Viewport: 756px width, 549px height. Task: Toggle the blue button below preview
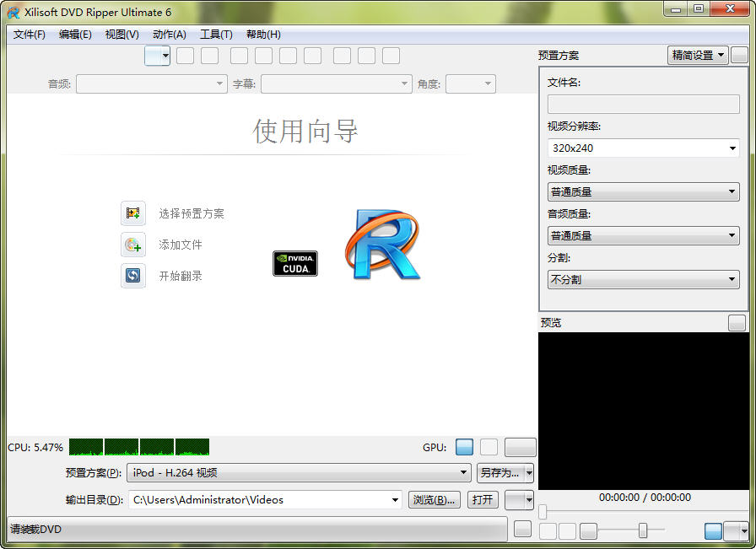[713, 530]
